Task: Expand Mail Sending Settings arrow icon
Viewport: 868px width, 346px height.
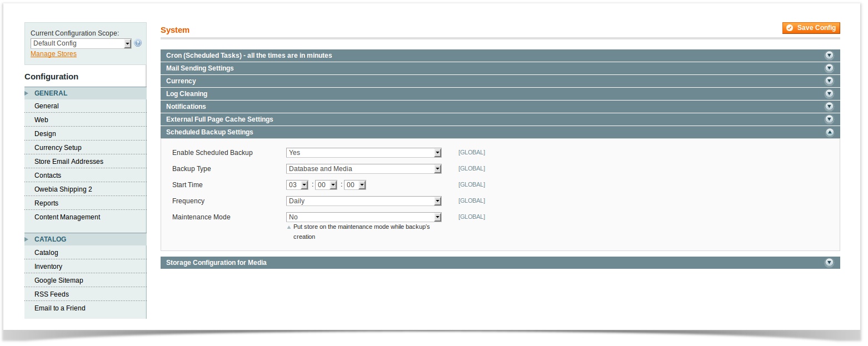Action: (x=829, y=68)
